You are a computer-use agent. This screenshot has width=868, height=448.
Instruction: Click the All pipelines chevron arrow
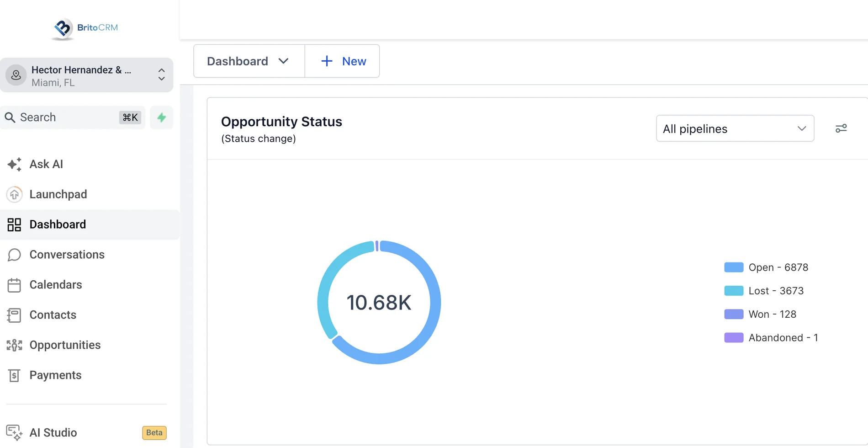802,128
